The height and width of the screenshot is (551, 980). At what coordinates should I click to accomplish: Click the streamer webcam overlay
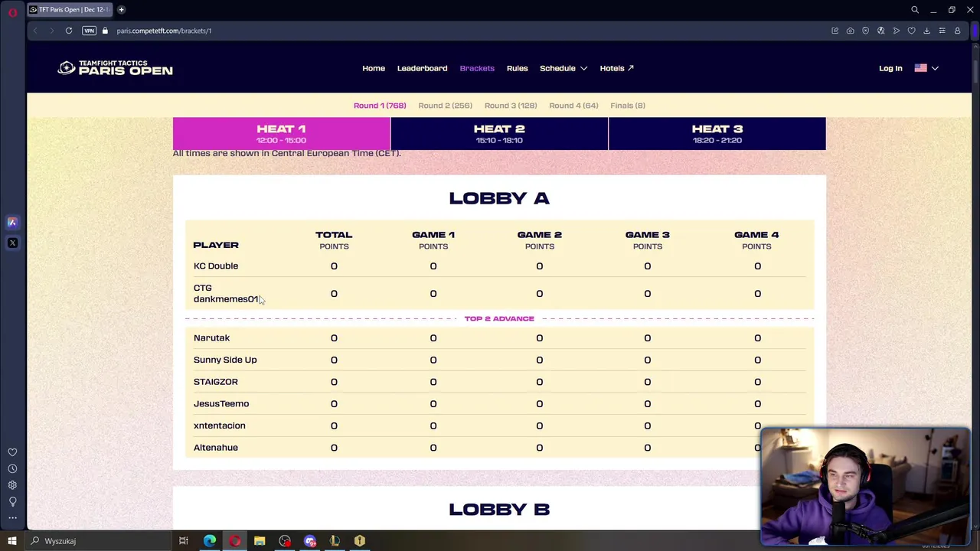pyautogui.click(x=865, y=487)
